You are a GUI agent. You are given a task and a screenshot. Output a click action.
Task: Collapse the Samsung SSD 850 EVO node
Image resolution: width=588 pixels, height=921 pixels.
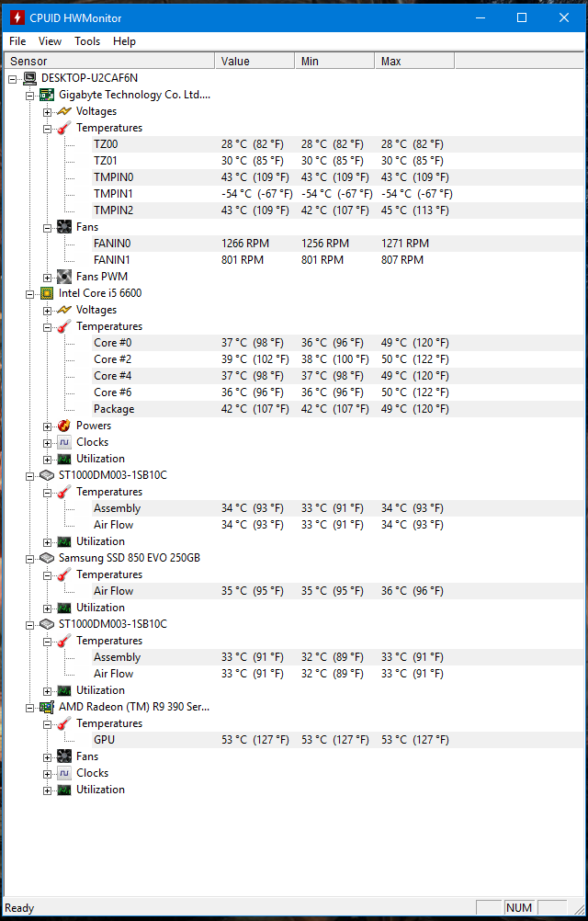click(x=30, y=559)
